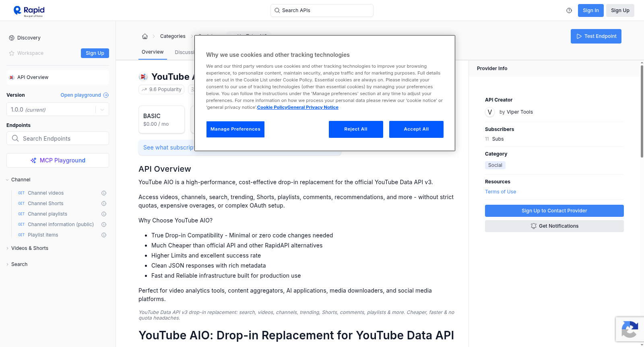Click the reCAPTCHA badge

tap(630, 329)
